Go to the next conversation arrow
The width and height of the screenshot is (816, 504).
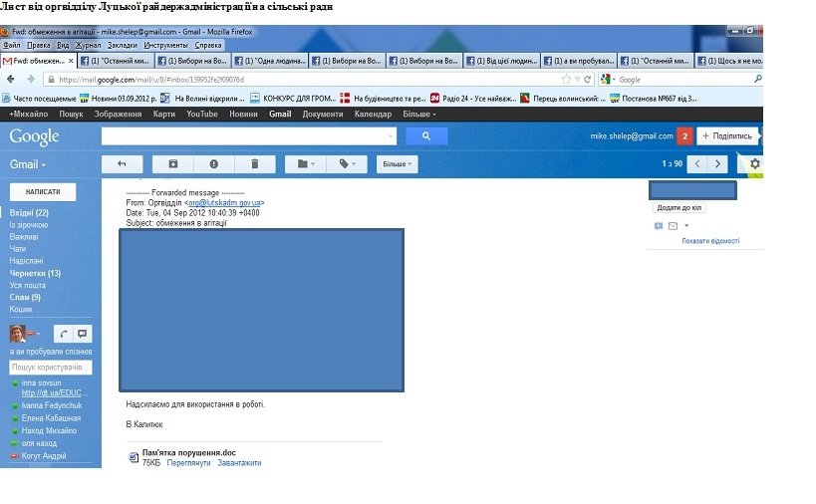(717, 163)
